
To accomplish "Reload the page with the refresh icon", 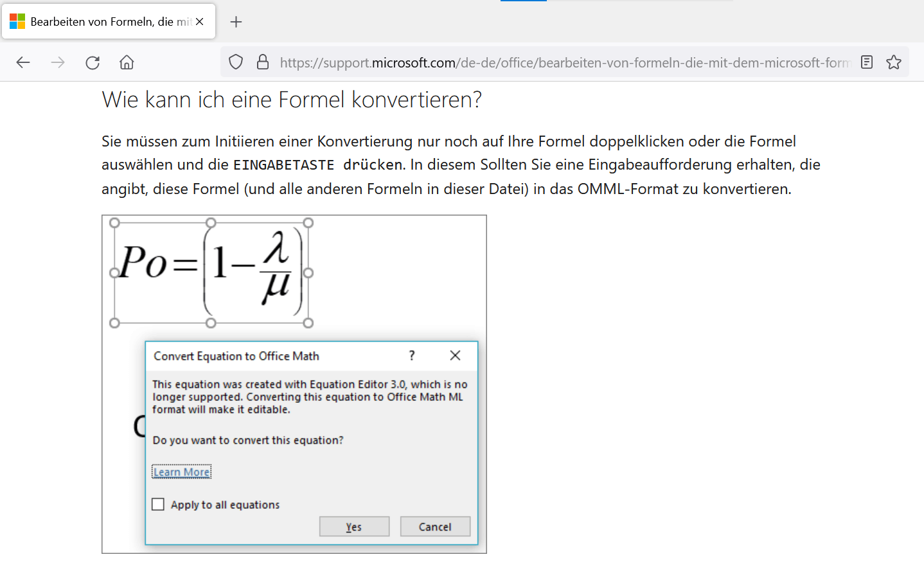I will tap(93, 62).
